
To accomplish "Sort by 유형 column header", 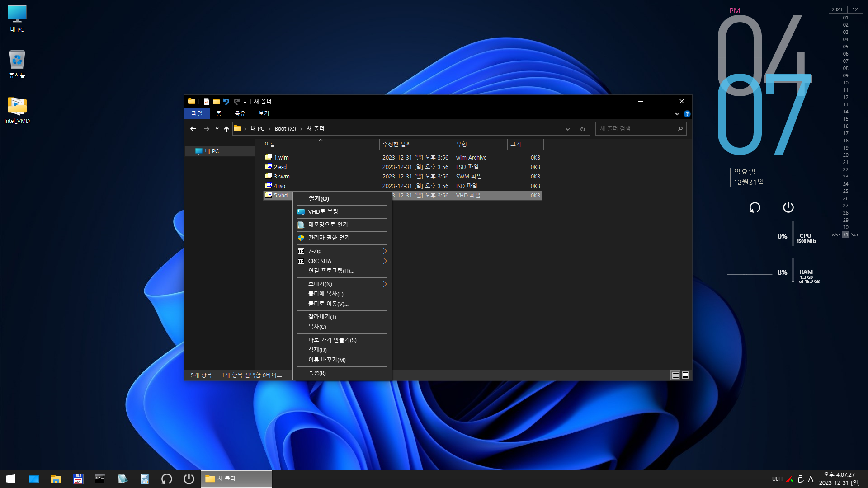I will click(480, 144).
